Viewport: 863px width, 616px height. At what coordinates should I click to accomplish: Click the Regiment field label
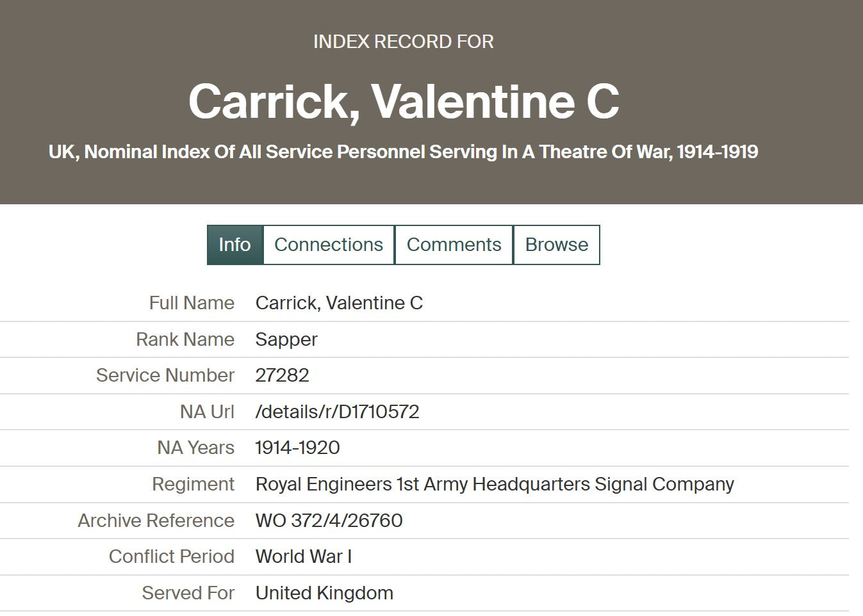click(x=193, y=484)
